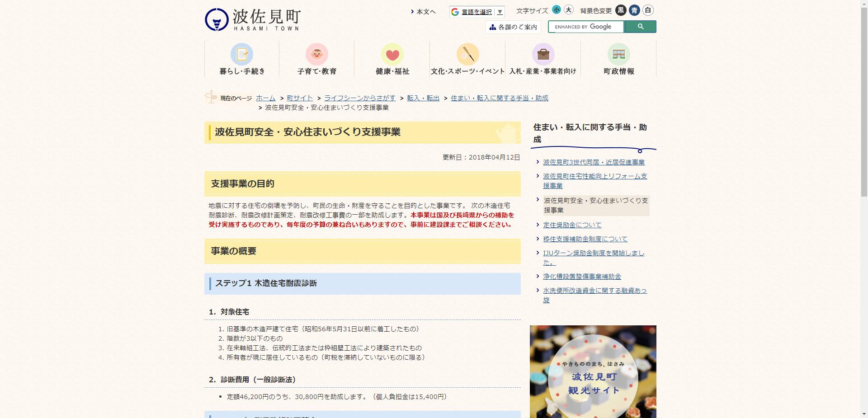Image resolution: width=868 pixels, height=418 pixels.
Task: Click the 波佐見町 teapot logo
Action: (x=252, y=18)
